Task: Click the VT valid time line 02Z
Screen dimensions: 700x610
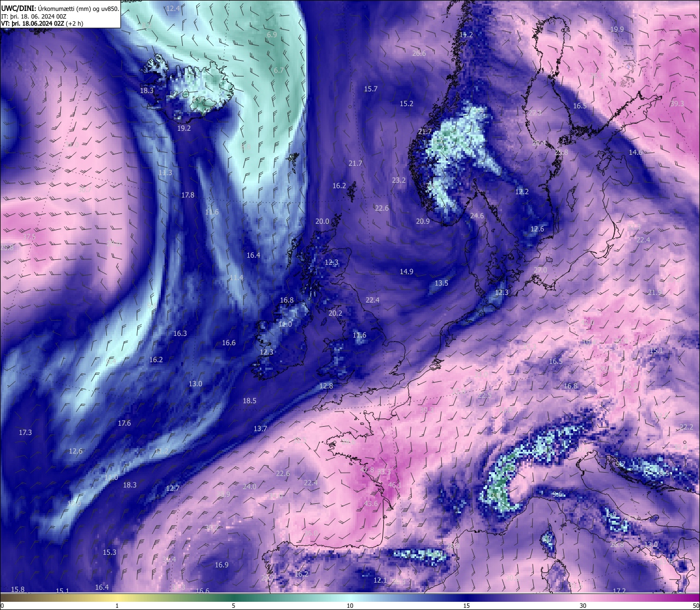Action: [x=42, y=24]
